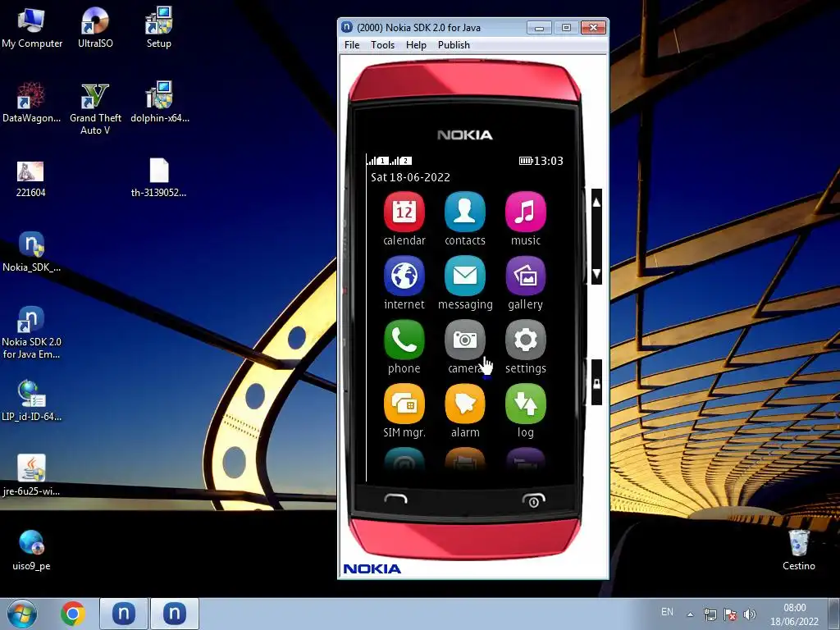The image size is (840, 630).
Task: Open the log app icon
Action: click(x=525, y=404)
